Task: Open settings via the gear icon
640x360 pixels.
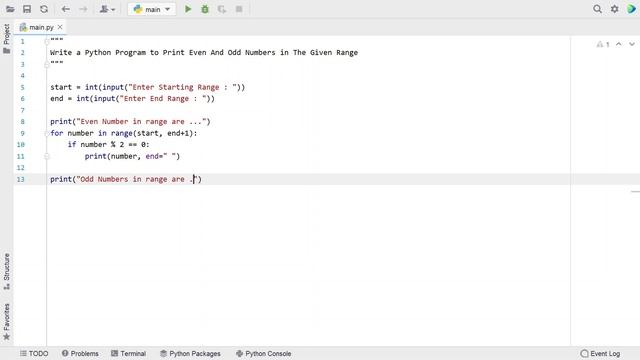Action: tap(614, 9)
